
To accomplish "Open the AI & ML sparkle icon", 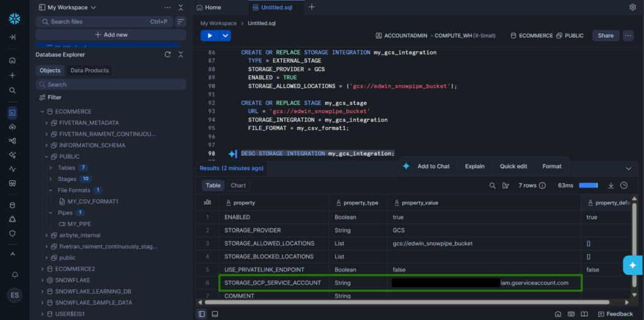I will 13,155.
